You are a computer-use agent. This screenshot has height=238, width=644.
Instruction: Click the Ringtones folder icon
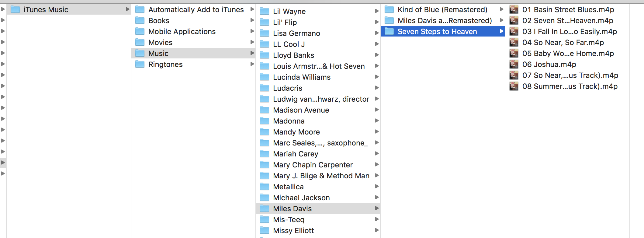pos(140,64)
